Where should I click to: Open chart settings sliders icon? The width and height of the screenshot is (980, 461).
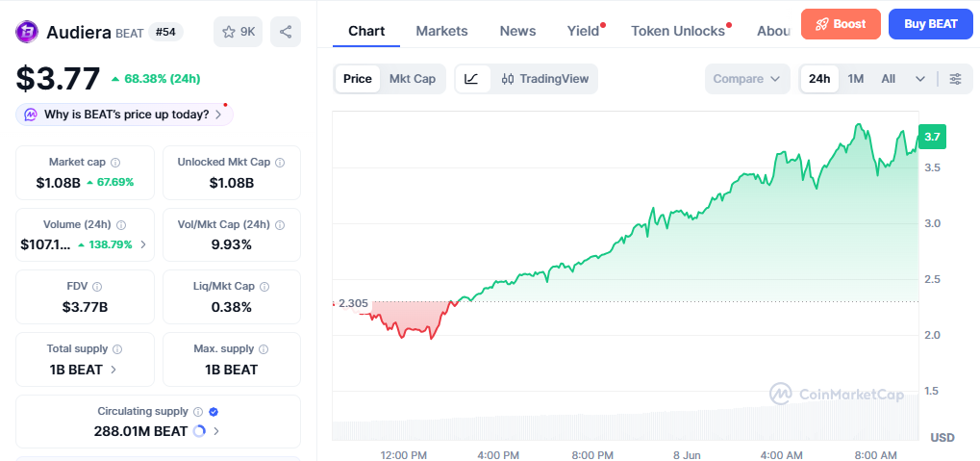[x=955, y=79]
